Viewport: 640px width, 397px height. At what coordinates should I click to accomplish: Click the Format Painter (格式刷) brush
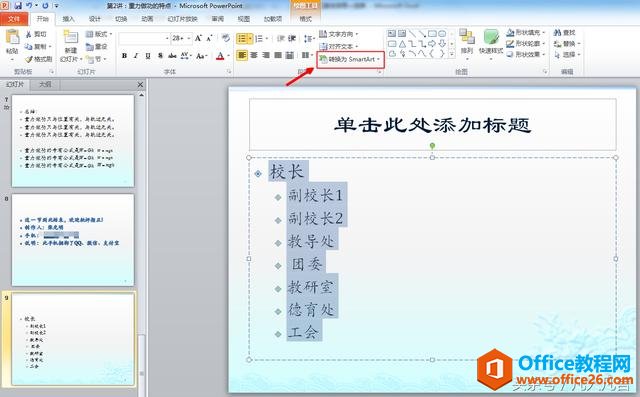29,59
